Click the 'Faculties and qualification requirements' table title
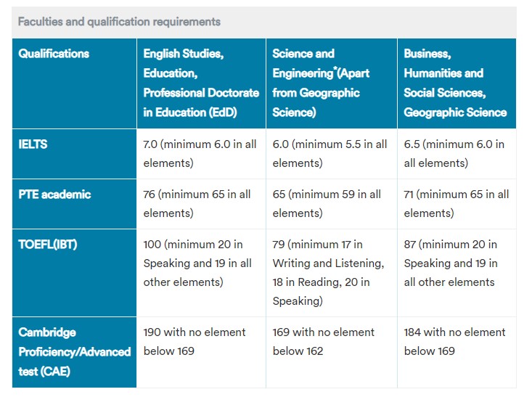This screenshot has height=405, width=532. (x=120, y=22)
